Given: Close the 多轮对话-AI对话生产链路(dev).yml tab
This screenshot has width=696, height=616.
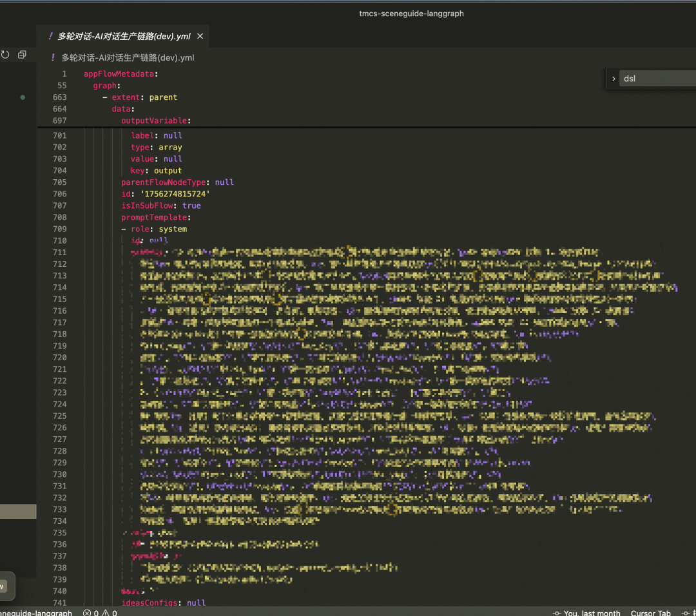Looking at the screenshot, I should [x=200, y=36].
